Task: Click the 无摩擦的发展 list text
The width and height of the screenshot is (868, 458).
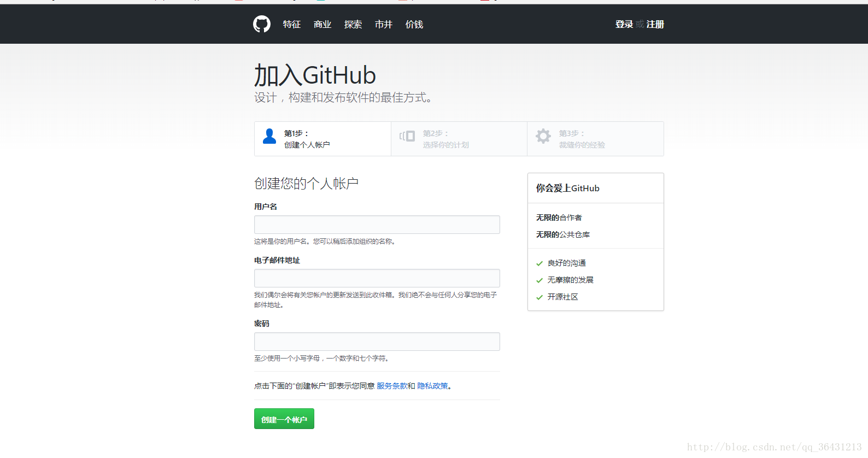Action: [x=571, y=280]
